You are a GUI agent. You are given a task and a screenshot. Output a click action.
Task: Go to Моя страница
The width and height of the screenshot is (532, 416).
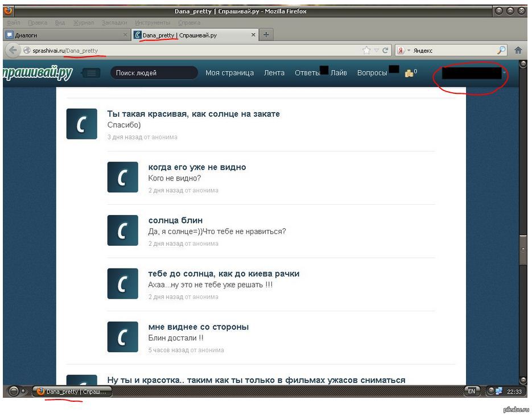click(229, 73)
